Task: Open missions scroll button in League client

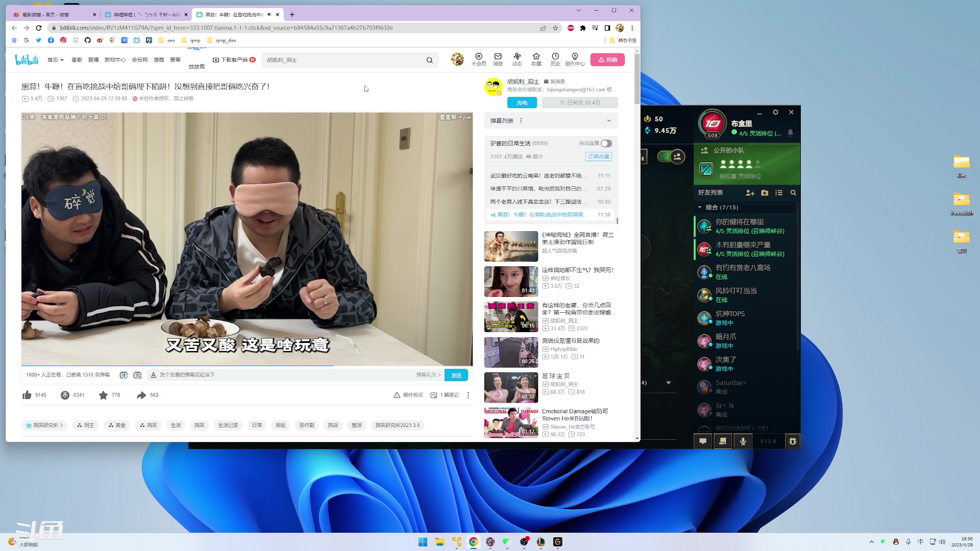Action: [x=723, y=441]
